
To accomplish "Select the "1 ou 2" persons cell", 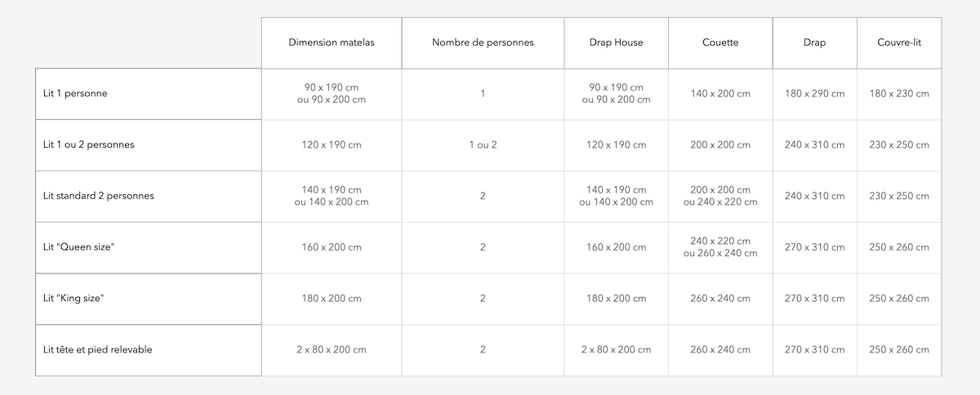I will click(x=483, y=144).
